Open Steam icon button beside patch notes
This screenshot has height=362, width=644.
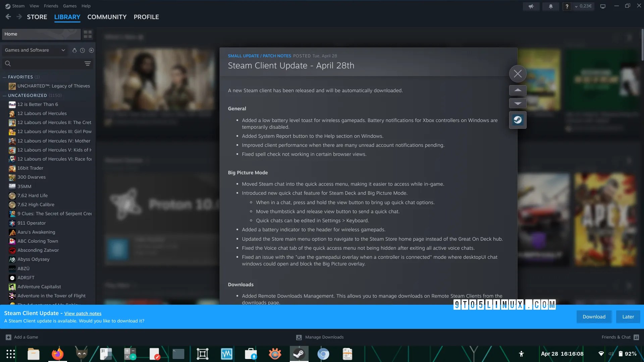(518, 120)
